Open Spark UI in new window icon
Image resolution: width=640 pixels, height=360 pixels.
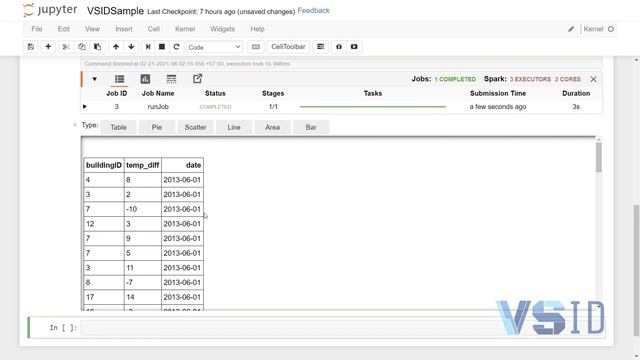click(x=198, y=79)
